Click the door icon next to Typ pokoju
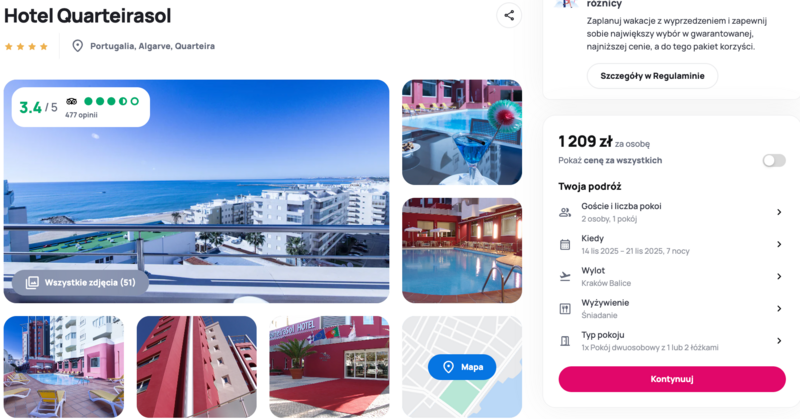This screenshot has height=419, width=800. click(565, 341)
